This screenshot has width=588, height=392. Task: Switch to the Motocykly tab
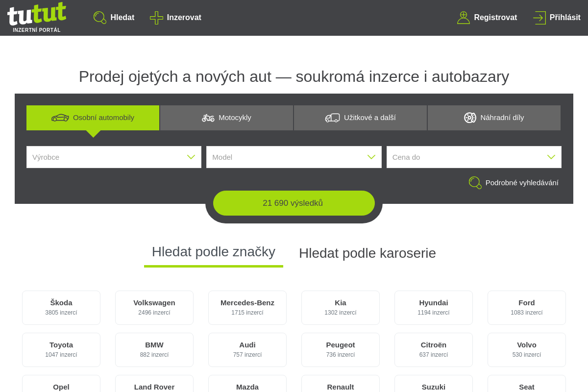[226, 118]
